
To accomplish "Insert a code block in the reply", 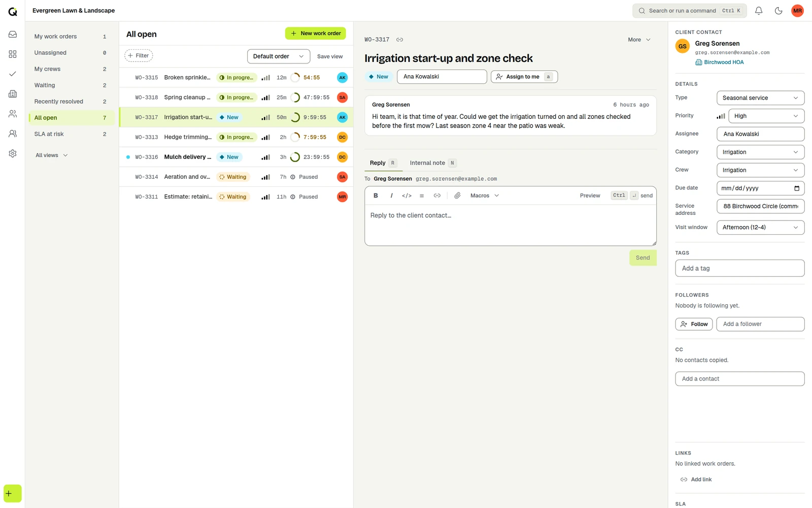I will (407, 196).
